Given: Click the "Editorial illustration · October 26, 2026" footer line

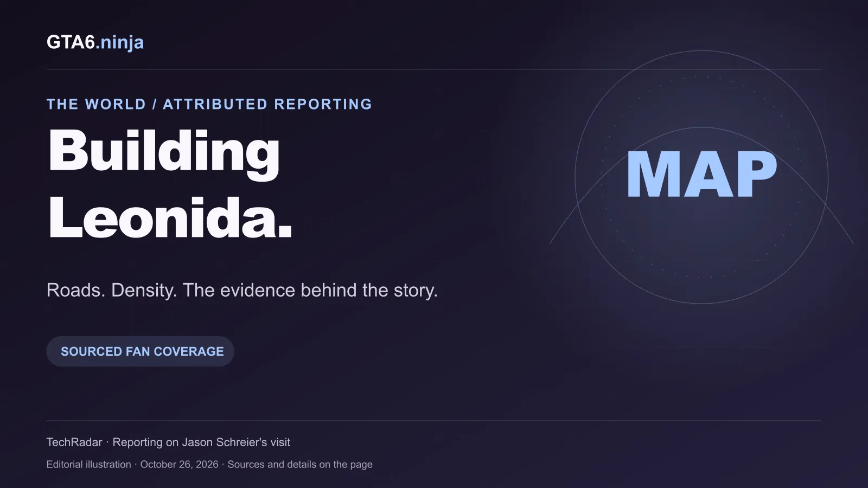Looking at the screenshot, I should pos(209,465).
